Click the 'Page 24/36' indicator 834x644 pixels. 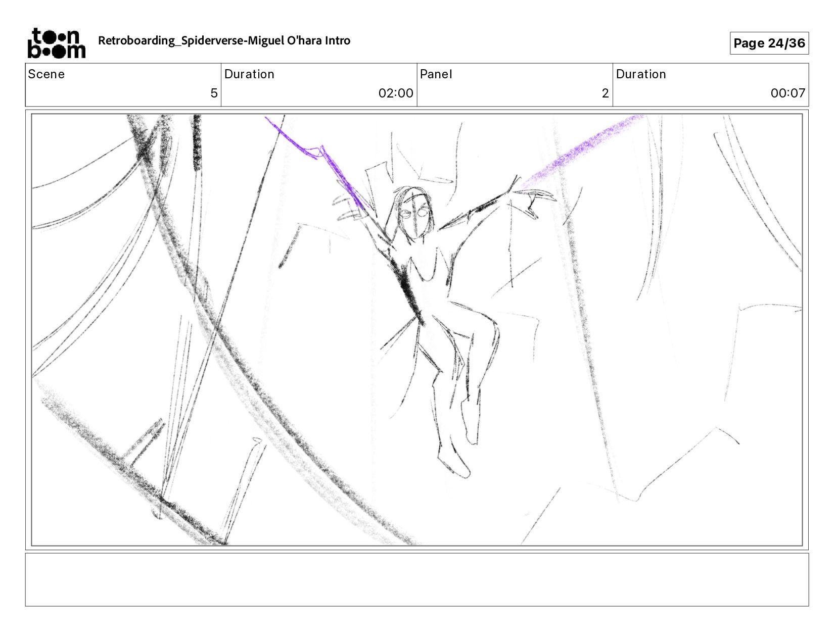pyautogui.click(x=769, y=43)
